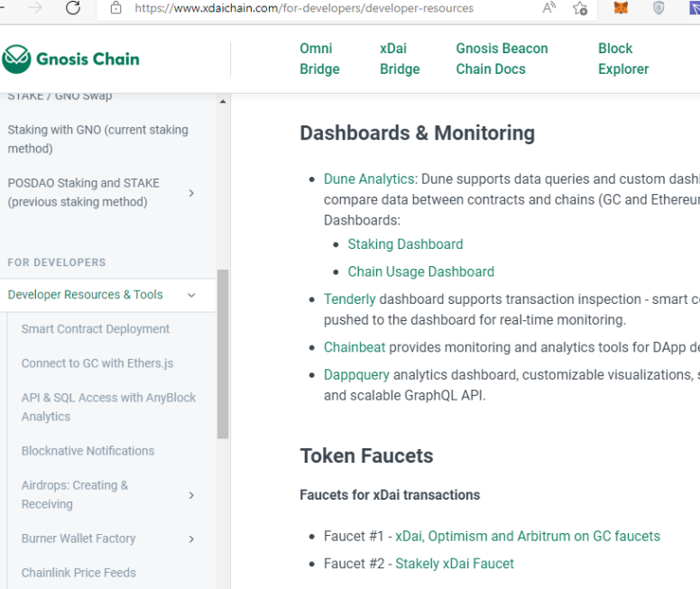Open the MetaMask fox extension
The image size is (700, 589).
click(x=621, y=7)
